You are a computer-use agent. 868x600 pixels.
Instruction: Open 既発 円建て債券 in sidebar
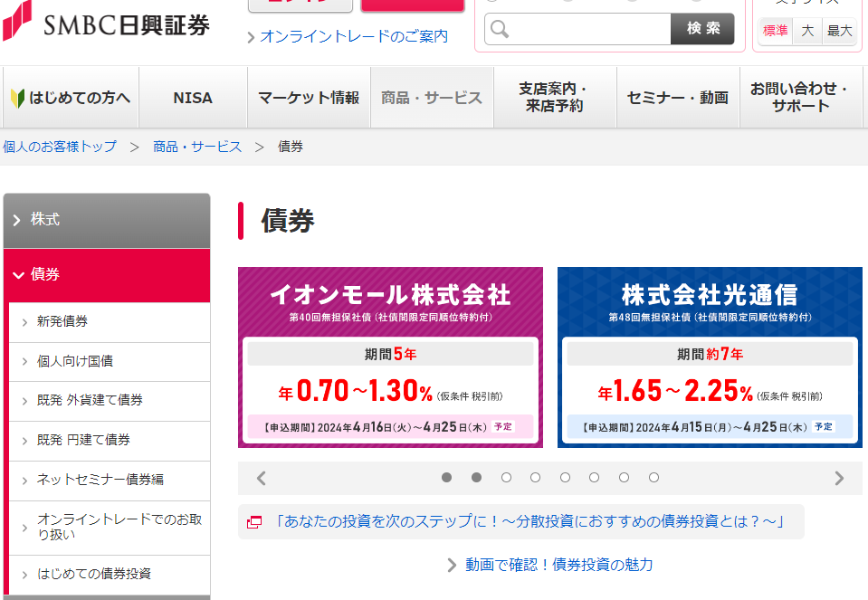(110, 441)
